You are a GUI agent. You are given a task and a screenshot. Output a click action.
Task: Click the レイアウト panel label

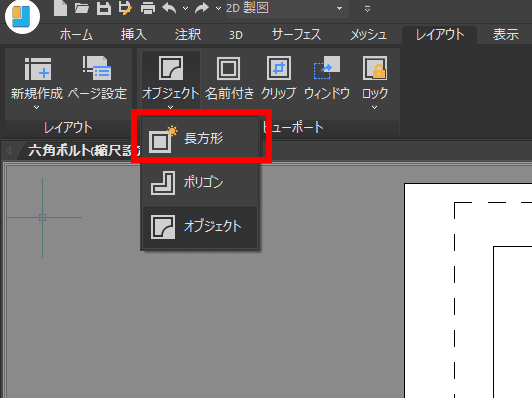coord(68,128)
